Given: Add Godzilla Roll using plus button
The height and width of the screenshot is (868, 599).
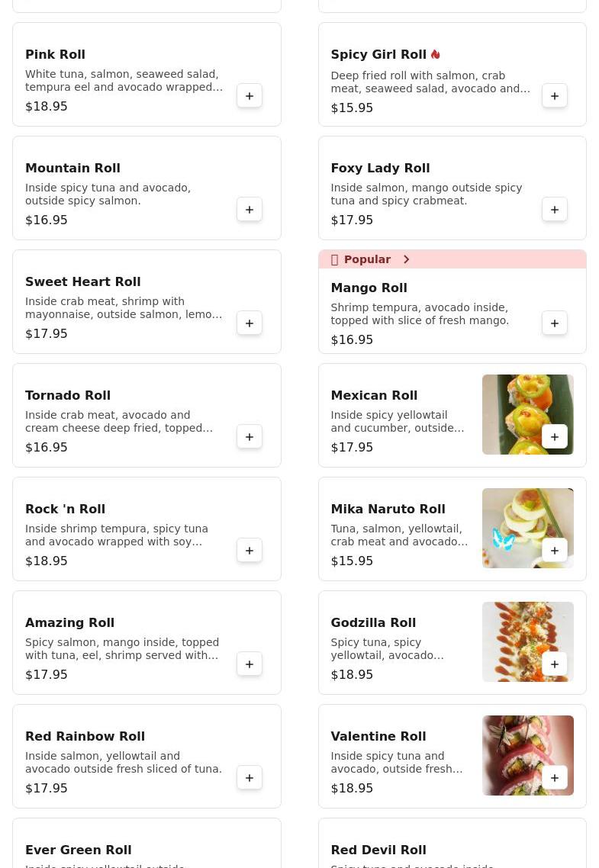Looking at the screenshot, I should point(555,664).
